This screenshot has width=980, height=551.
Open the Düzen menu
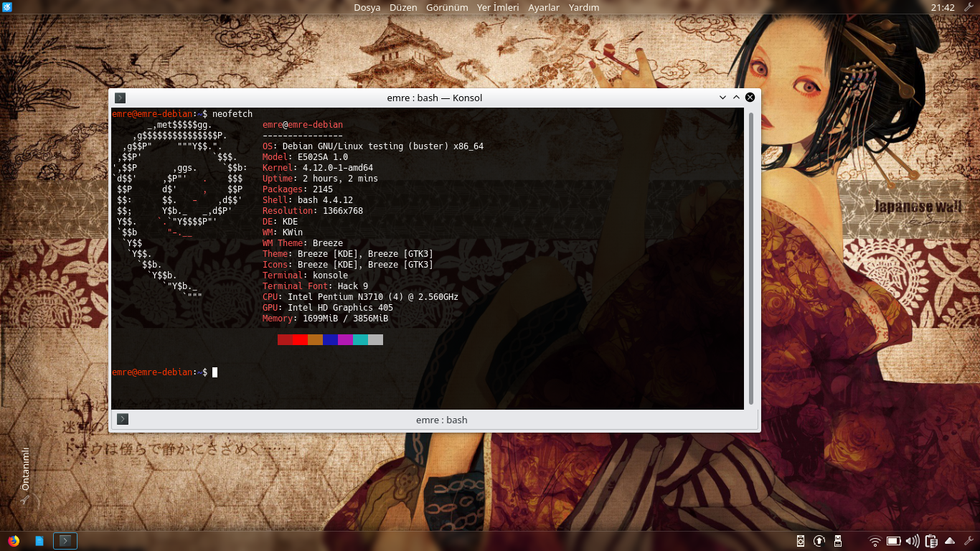[403, 7]
